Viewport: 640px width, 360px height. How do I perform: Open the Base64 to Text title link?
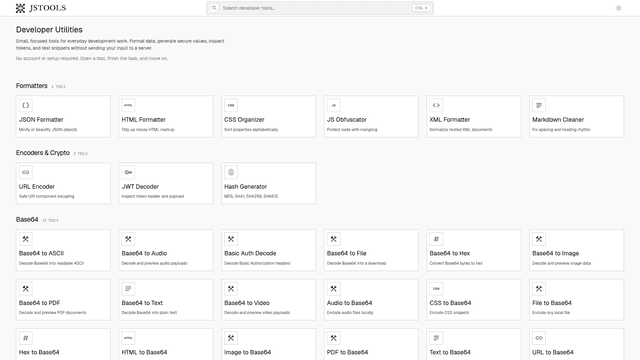(x=142, y=303)
